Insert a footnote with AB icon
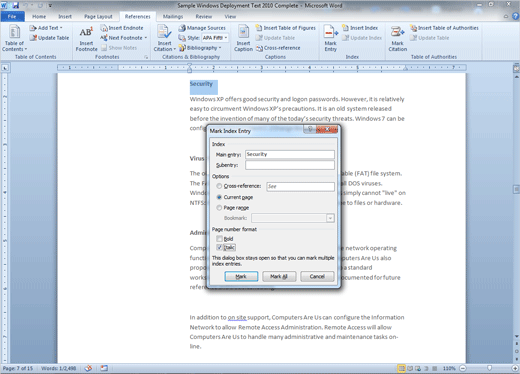520x374 pixels. click(x=86, y=39)
